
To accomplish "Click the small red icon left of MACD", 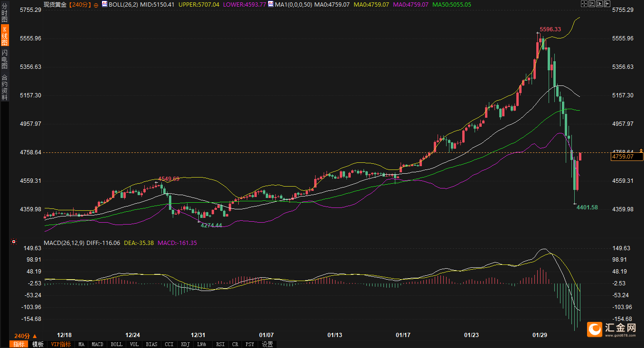I will coord(14,242).
